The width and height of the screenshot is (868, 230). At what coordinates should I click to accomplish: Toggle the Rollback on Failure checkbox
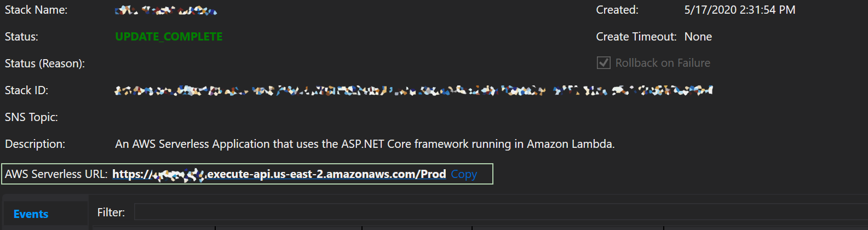coord(603,63)
